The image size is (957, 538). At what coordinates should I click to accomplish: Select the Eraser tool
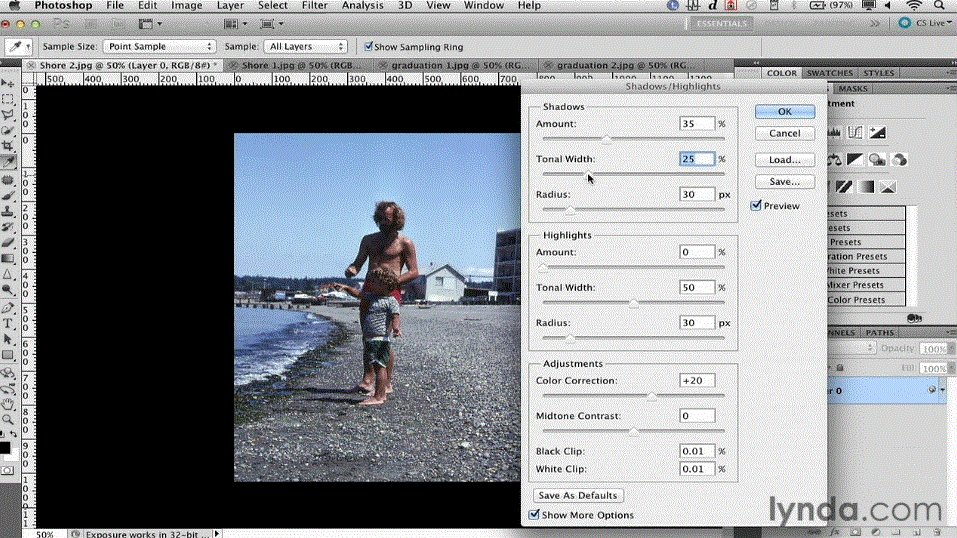(8, 243)
